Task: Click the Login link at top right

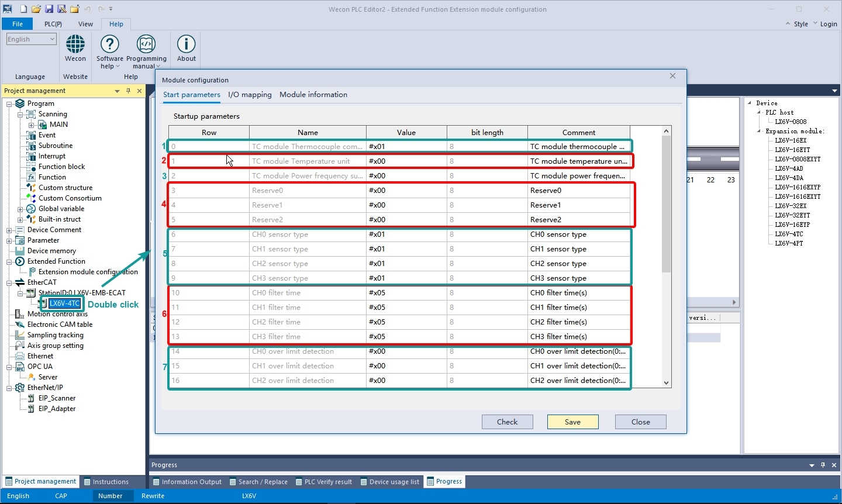Action: click(x=829, y=24)
